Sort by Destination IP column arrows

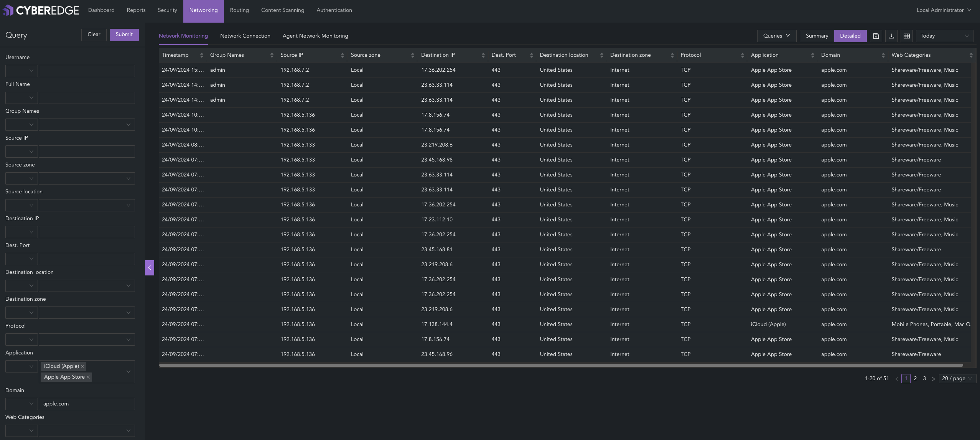tap(483, 55)
